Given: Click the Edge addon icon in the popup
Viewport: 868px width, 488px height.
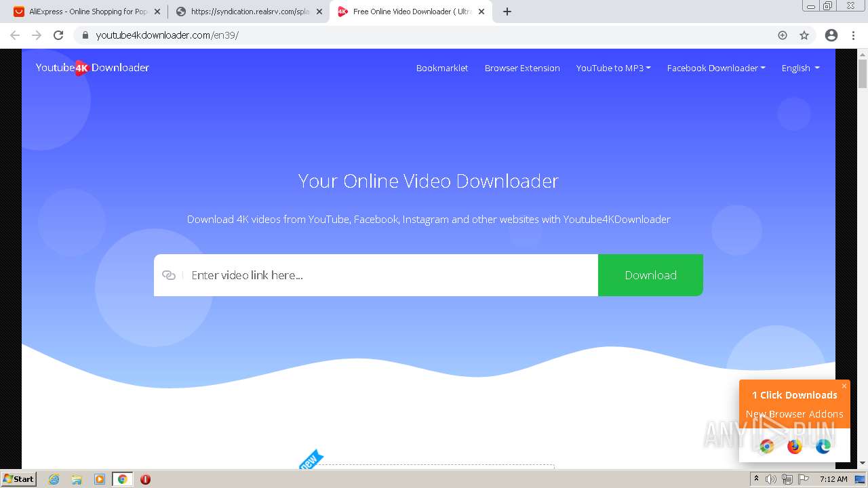Looking at the screenshot, I should pos(823,446).
